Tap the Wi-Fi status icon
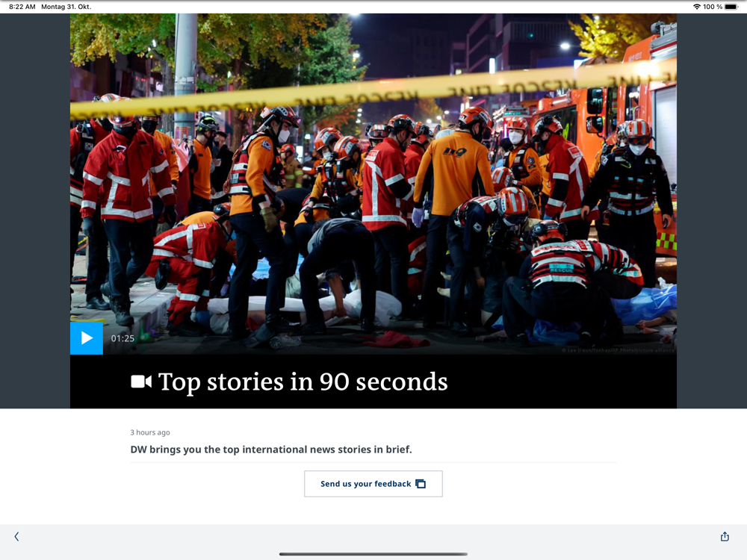Screen dimensions: 747x560 click(696, 7)
